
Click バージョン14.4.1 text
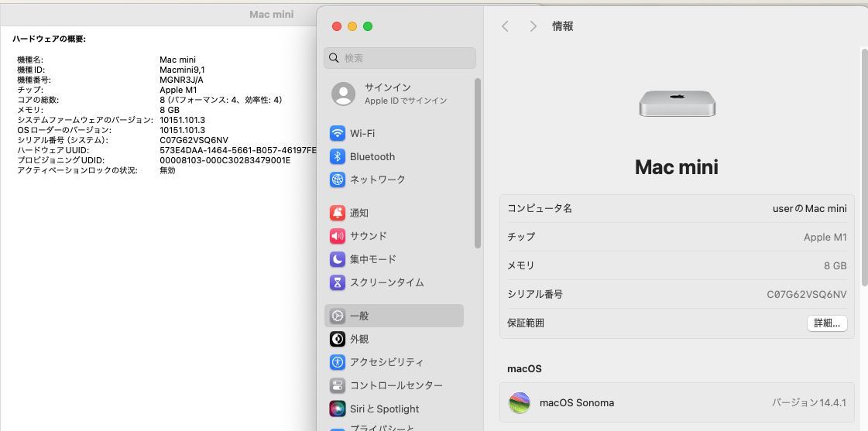coord(809,403)
